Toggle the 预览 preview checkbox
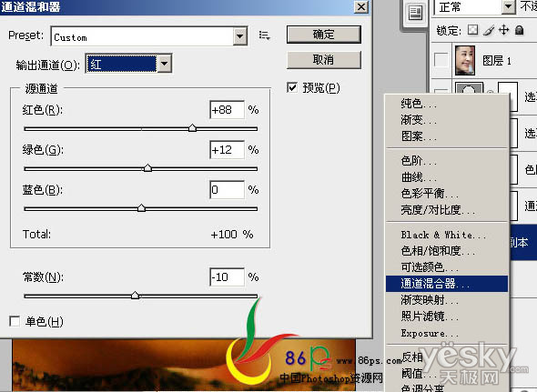The image size is (537, 392). pos(292,87)
